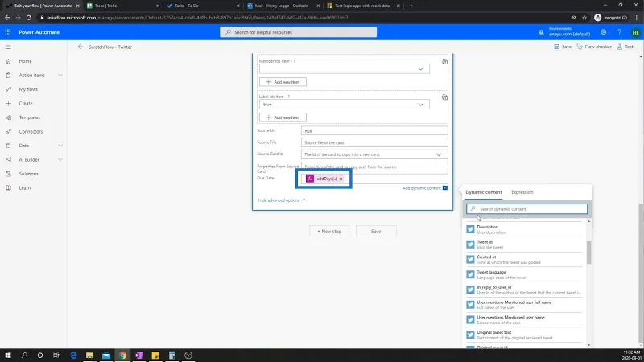This screenshot has width=644, height=362.
Task: Open the Source Card Id dropdown
Action: click(x=374, y=154)
